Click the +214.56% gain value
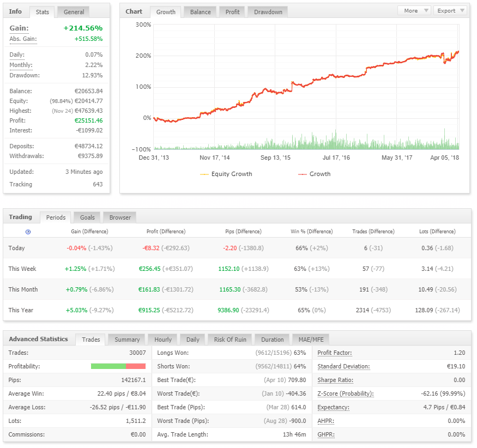The height and width of the screenshot is (448, 477). pyautogui.click(x=83, y=28)
